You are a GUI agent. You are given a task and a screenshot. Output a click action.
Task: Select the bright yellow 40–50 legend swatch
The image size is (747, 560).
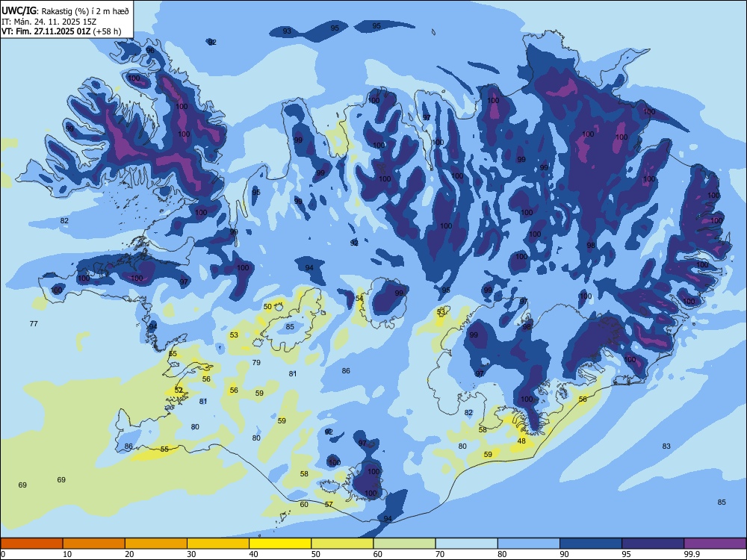[x=280, y=544]
